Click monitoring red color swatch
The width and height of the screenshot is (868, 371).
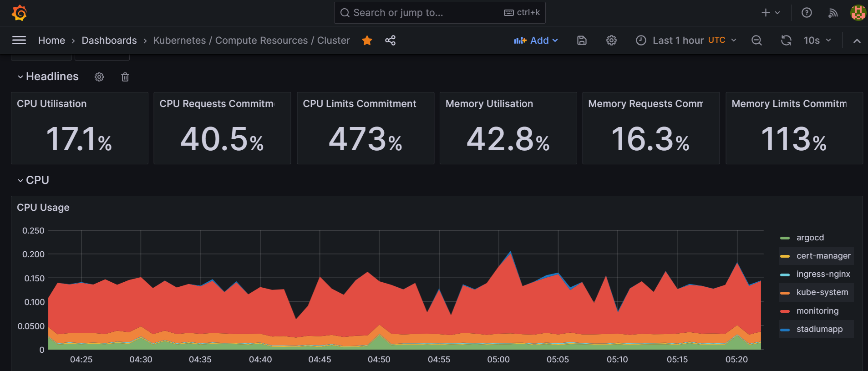click(785, 311)
